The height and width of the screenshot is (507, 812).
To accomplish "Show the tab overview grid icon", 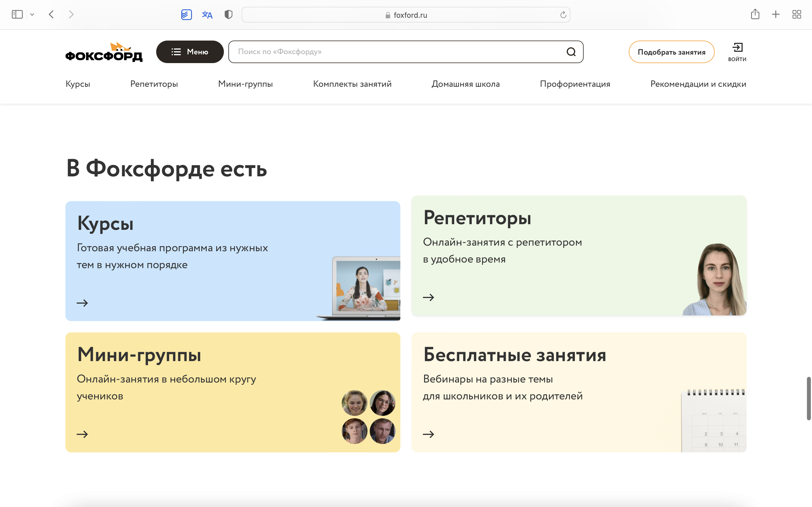I will click(x=796, y=14).
